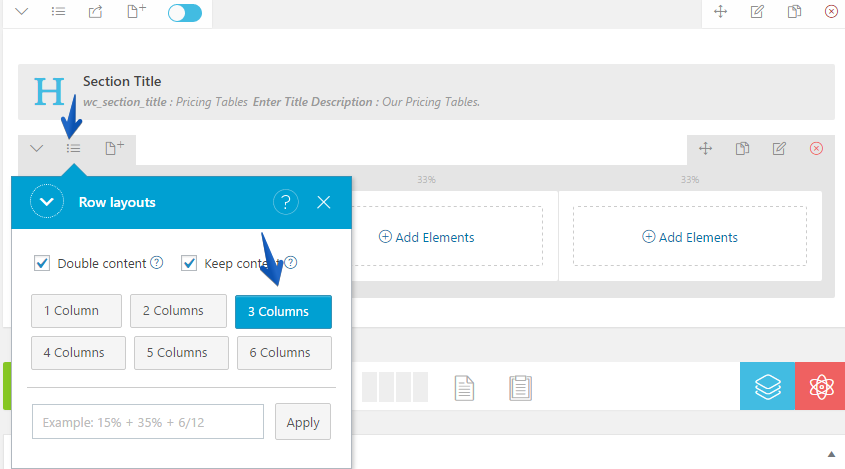Click red delete icon on inner row
The height and width of the screenshot is (469, 845).
[816, 148]
